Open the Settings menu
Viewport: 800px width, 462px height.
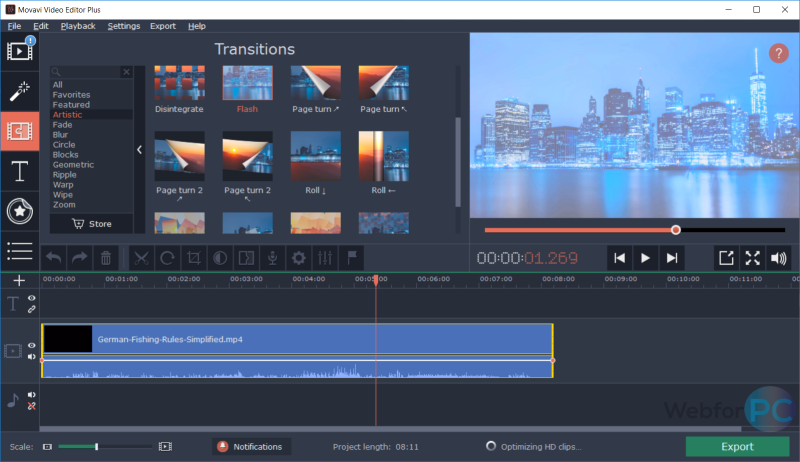pos(124,25)
